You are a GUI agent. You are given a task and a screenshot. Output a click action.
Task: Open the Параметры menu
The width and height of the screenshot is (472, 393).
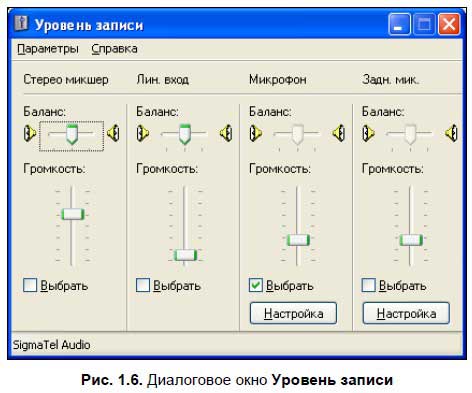pyautogui.click(x=48, y=49)
